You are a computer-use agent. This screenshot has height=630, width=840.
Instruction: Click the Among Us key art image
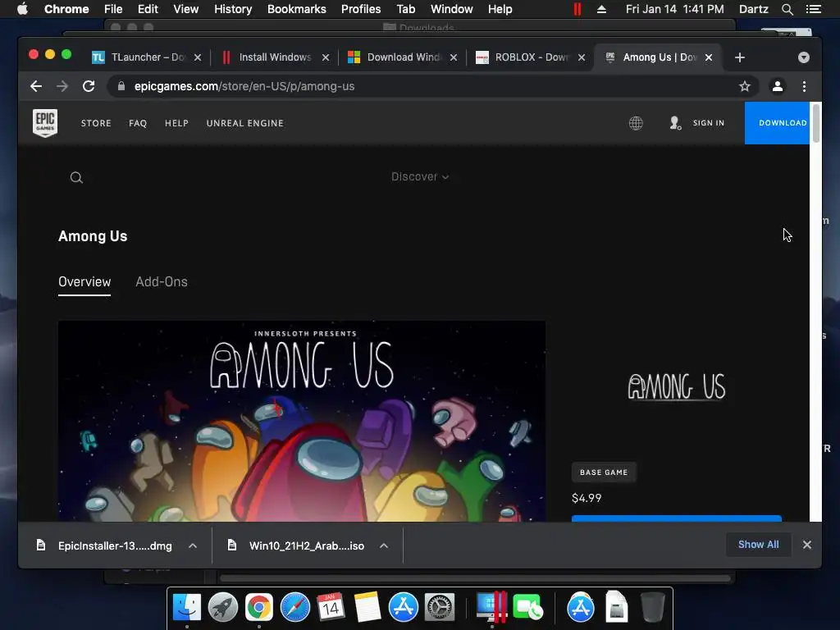pos(302,421)
